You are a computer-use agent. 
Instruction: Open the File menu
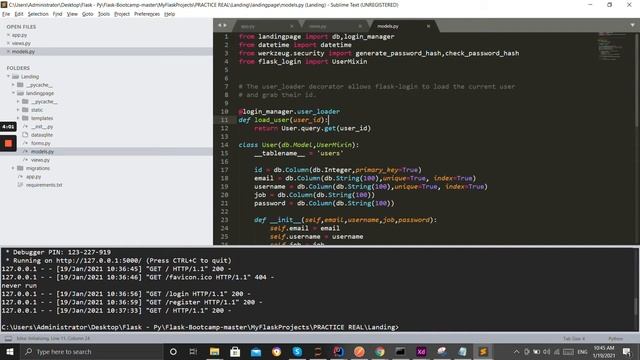coord(6,14)
